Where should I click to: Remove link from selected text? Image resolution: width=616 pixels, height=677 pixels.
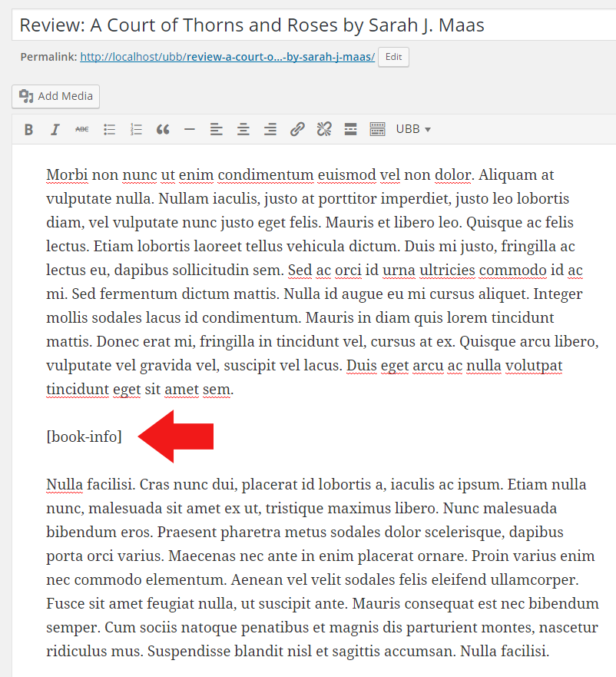324,130
